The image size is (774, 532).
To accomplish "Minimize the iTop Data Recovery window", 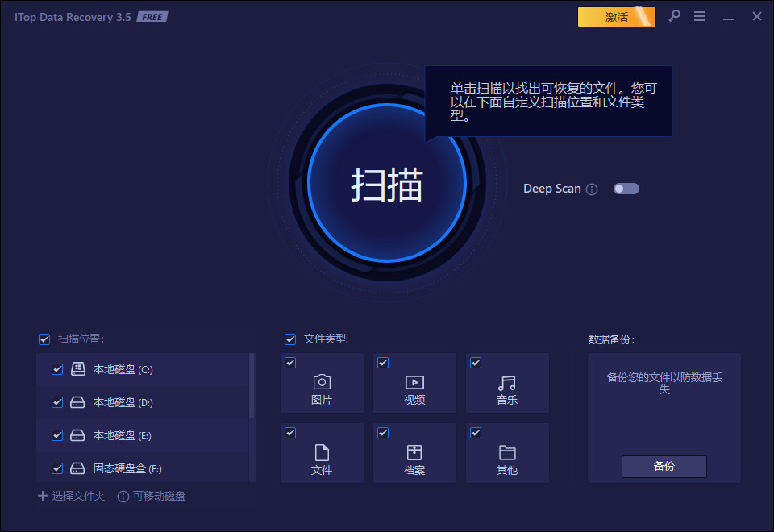I will [x=729, y=17].
